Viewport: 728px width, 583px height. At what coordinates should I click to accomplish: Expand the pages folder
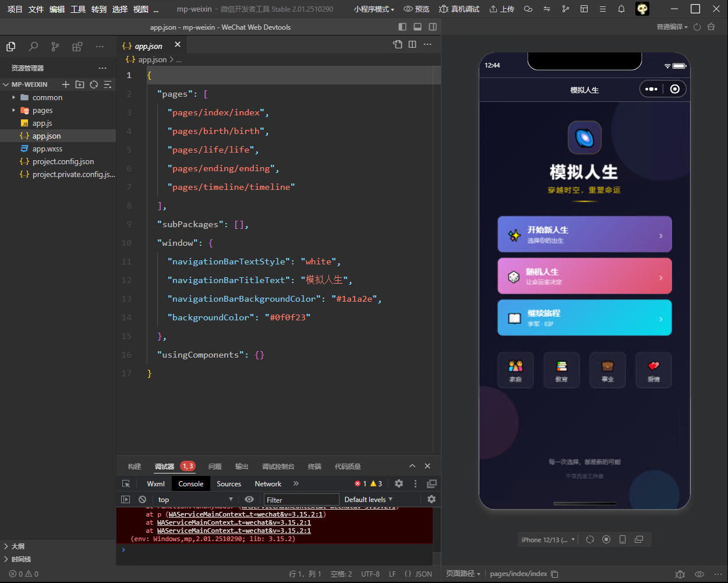[x=43, y=111]
